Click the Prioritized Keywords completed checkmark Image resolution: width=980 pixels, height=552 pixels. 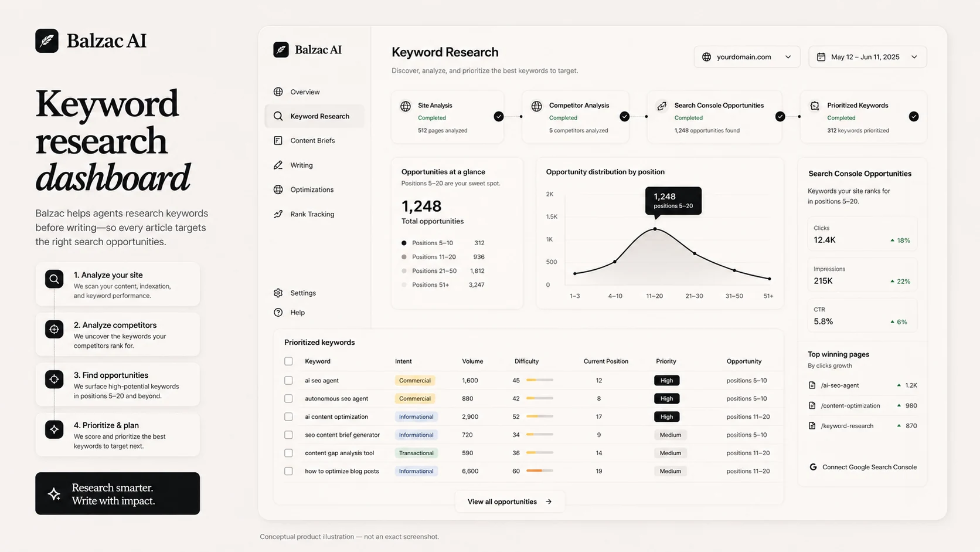pos(914,117)
